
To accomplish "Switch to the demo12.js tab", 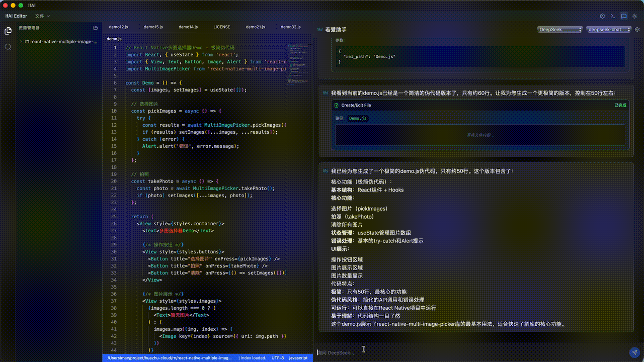I will [x=118, y=27].
